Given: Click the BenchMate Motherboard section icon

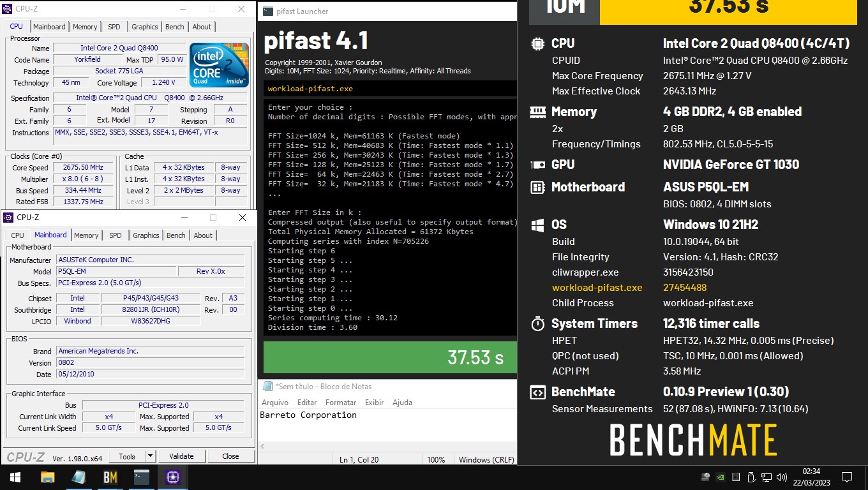Looking at the screenshot, I should [x=537, y=188].
